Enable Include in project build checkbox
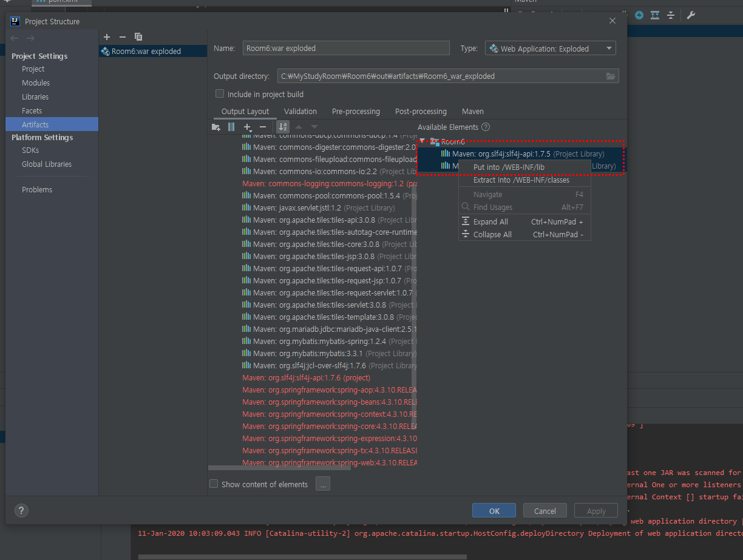 [x=220, y=94]
